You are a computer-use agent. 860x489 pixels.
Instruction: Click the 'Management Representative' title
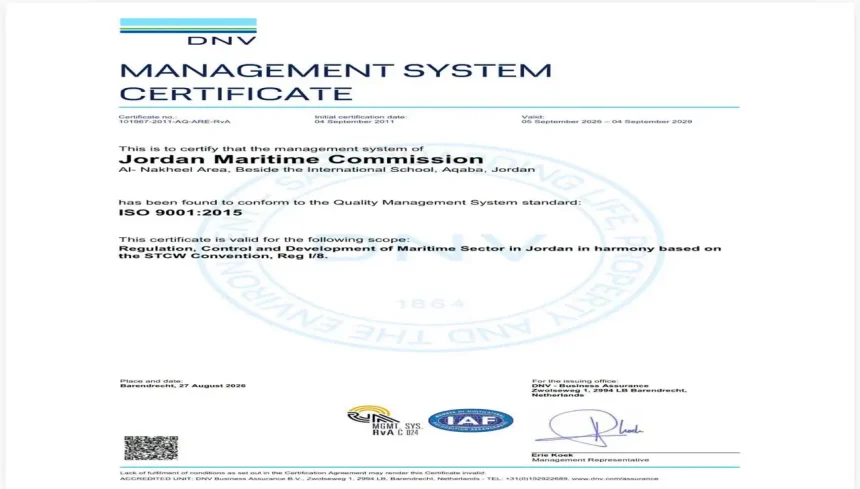click(x=590, y=460)
